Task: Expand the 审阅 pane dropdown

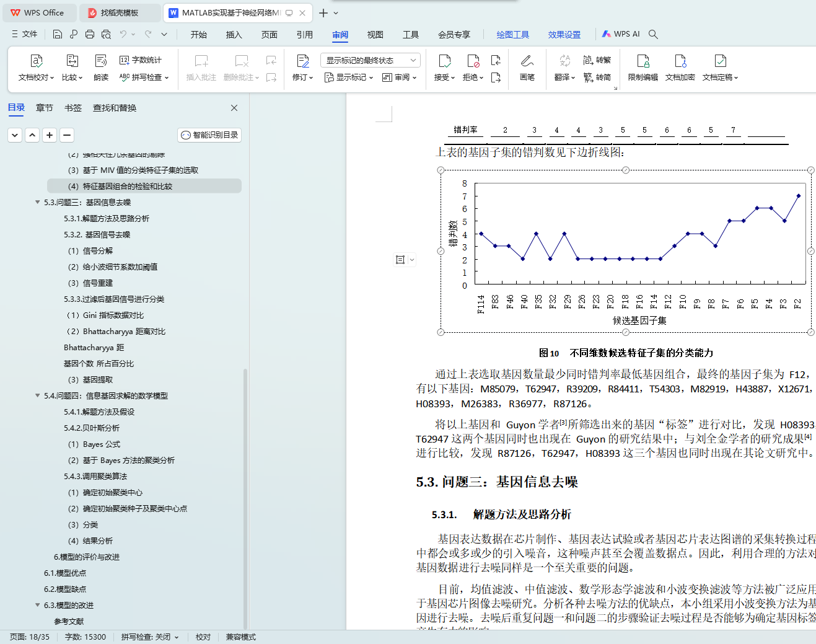Action: click(x=399, y=77)
